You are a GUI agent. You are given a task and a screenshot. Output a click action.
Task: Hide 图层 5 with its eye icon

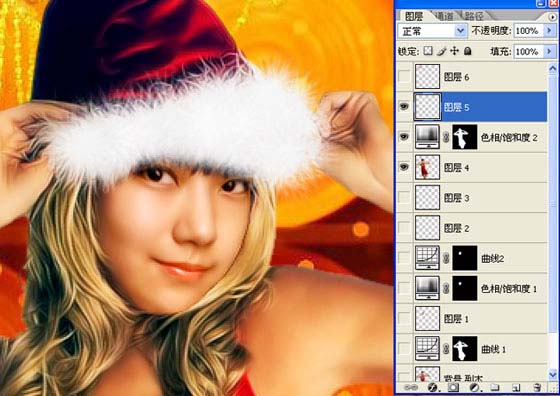click(404, 106)
